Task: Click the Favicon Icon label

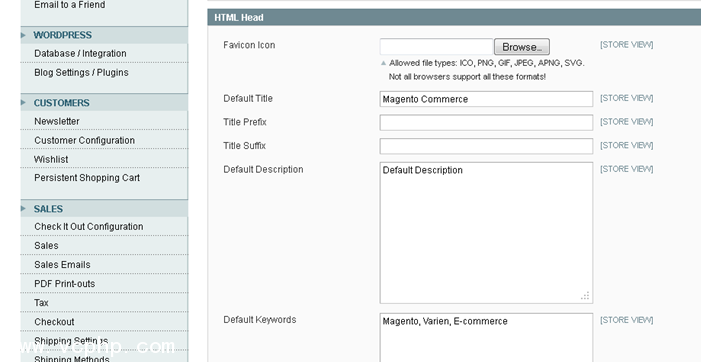Action: [249, 45]
